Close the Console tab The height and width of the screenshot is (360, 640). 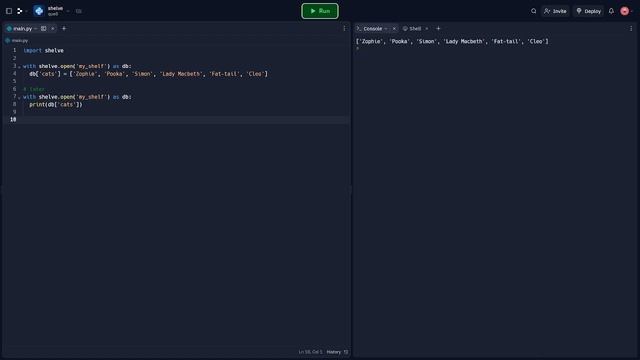click(x=394, y=29)
